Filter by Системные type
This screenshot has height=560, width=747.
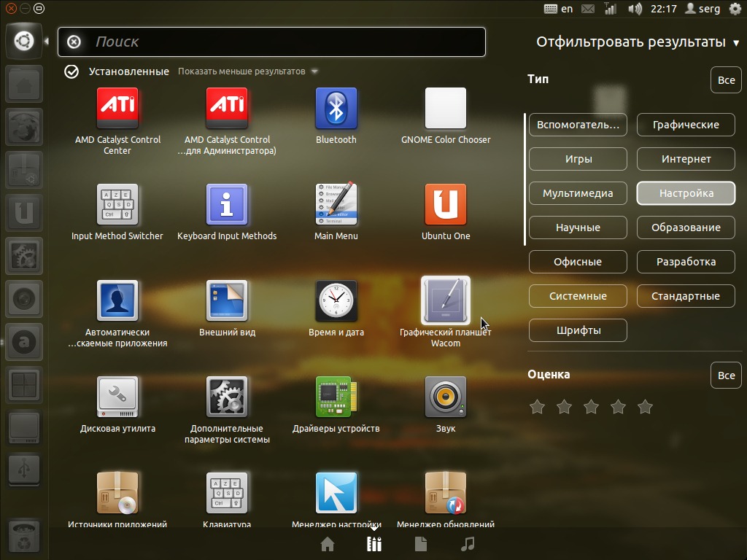[x=578, y=296]
